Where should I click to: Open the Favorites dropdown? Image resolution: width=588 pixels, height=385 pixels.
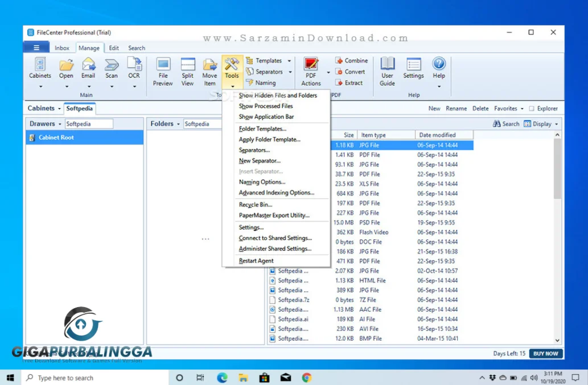508,109
